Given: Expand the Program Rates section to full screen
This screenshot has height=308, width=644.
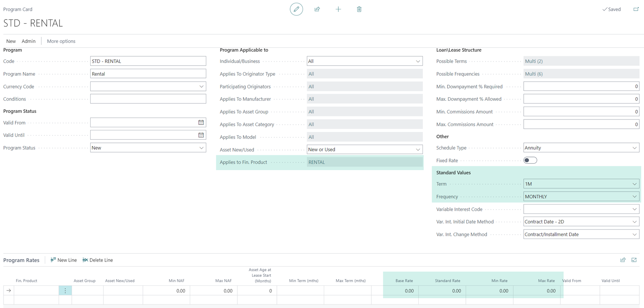Looking at the screenshot, I should tap(634, 260).
